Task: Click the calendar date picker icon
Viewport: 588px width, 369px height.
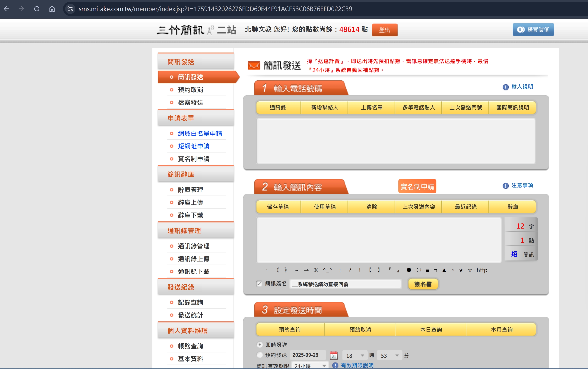Action: (334, 355)
